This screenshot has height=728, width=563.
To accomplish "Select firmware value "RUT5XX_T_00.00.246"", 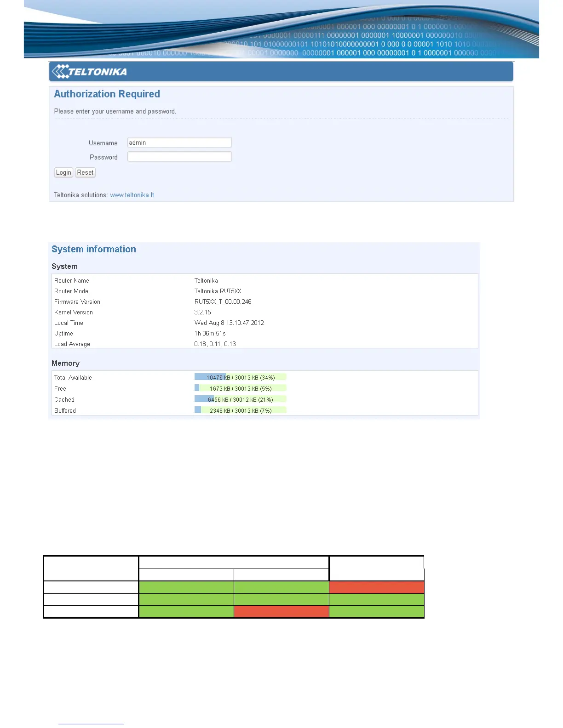I will [x=223, y=301].
